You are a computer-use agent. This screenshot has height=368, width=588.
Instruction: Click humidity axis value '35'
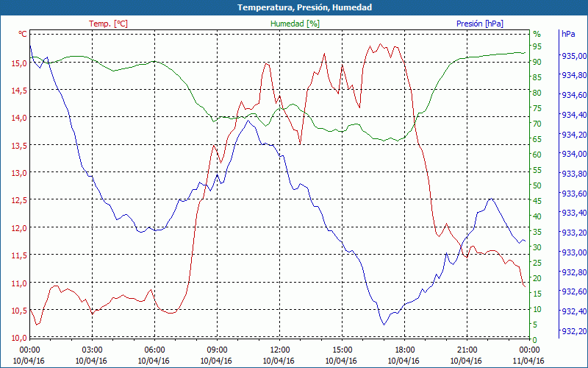(x=537, y=232)
